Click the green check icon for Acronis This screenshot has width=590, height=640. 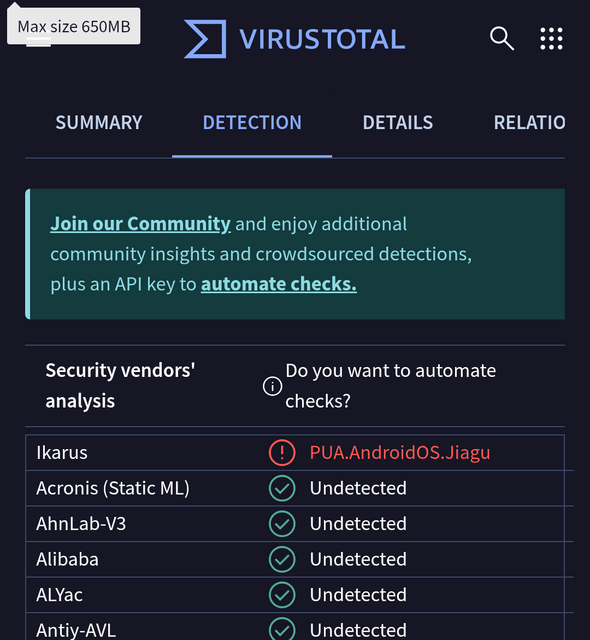(282, 488)
